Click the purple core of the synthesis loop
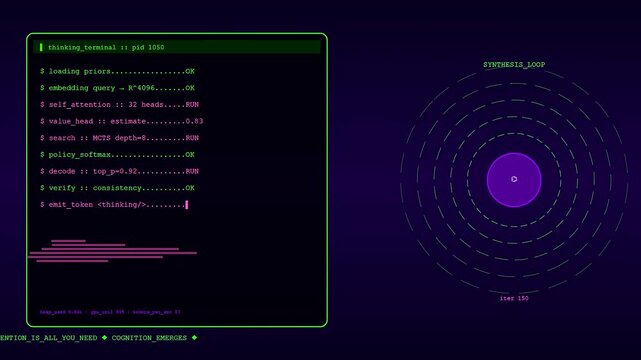This screenshot has height=360, width=641. [514, 180]
